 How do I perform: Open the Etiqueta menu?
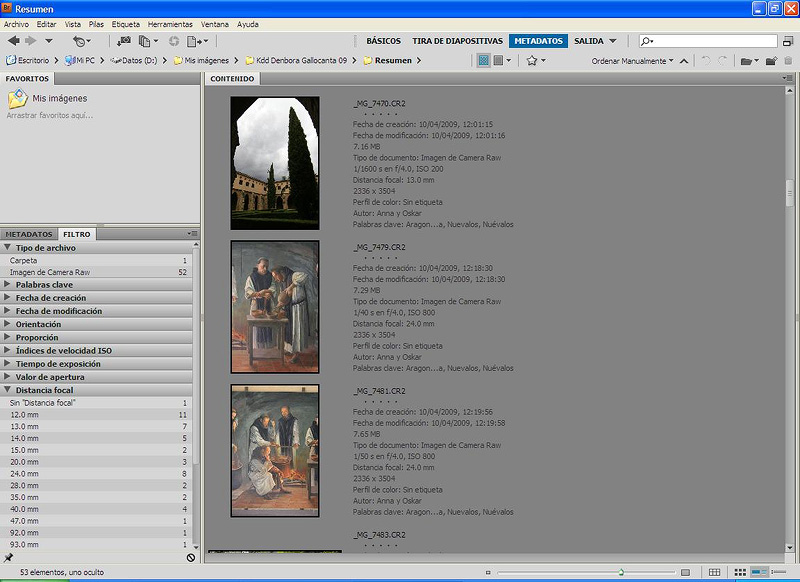[x=126, y=24]
